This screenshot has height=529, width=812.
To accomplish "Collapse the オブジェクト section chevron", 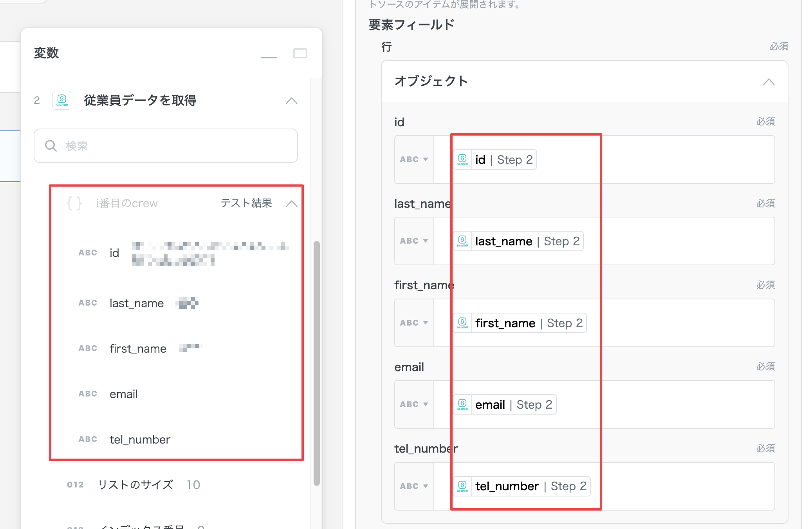I will (x=769, y=82).
